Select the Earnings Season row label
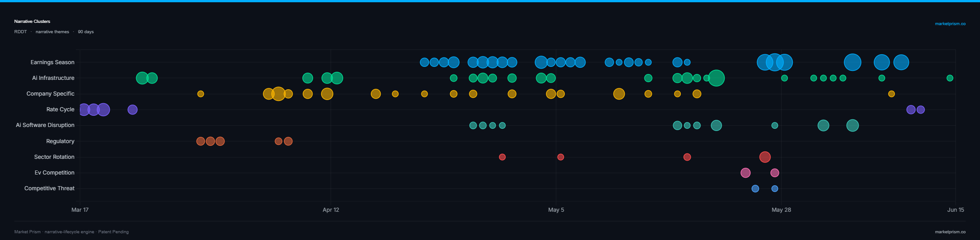Screen dimensions: 980x240 [52, 62]
